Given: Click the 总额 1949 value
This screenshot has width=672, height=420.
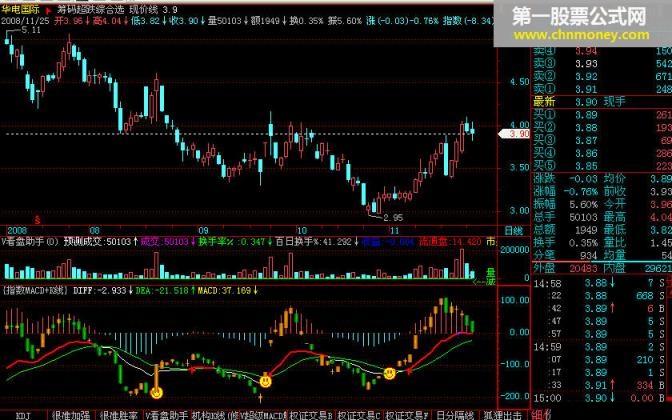Looking at the screenshot, I should [586, 230].
